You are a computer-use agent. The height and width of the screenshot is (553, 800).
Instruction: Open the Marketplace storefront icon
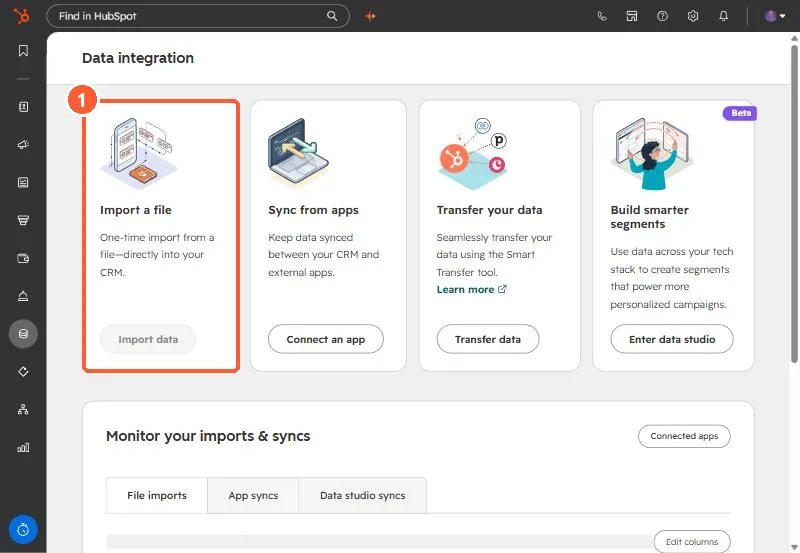point(632,16)
